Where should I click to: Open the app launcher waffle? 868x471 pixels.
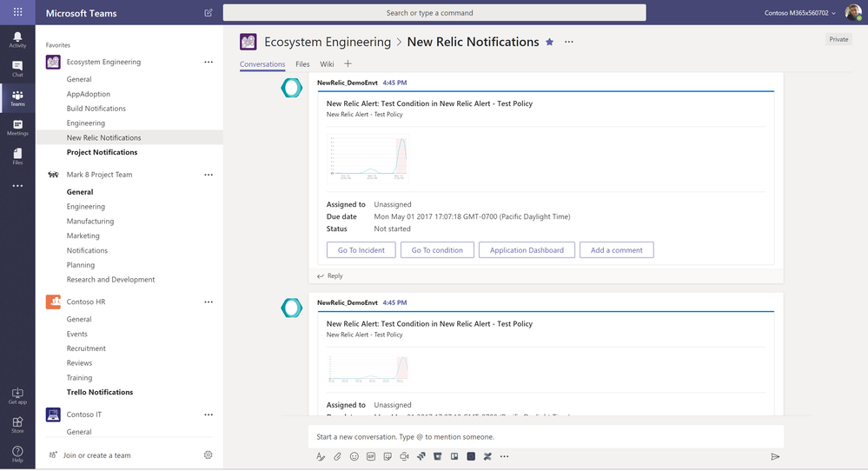point(17,12)
